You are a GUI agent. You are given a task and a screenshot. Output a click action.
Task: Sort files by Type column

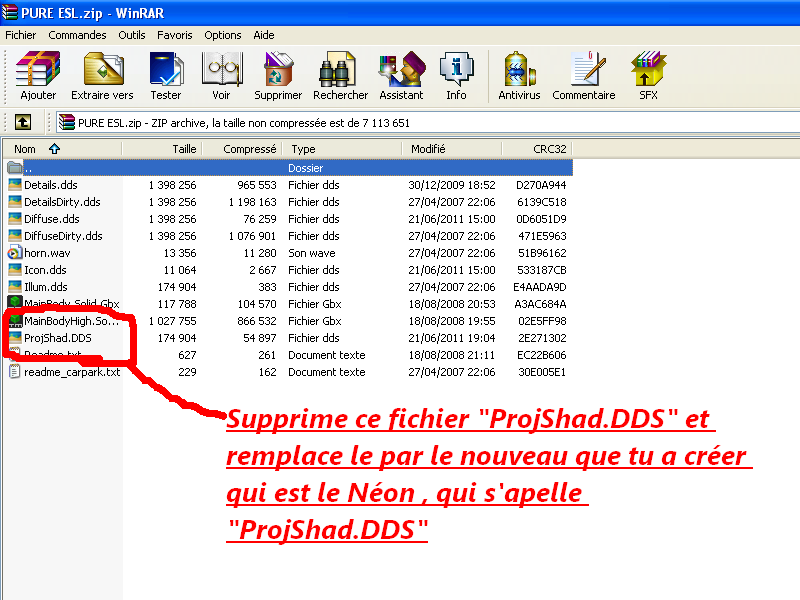pyautogui.click(x=342, y=149)
